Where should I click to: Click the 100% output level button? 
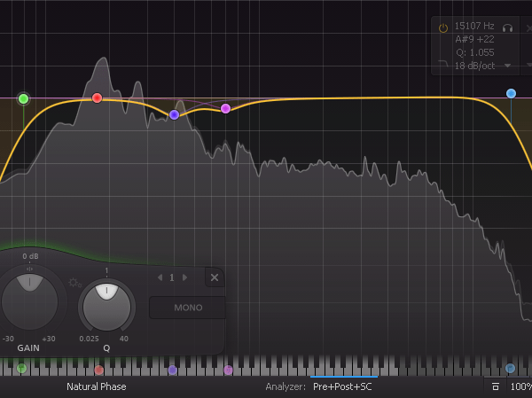[x=520, y=386]
